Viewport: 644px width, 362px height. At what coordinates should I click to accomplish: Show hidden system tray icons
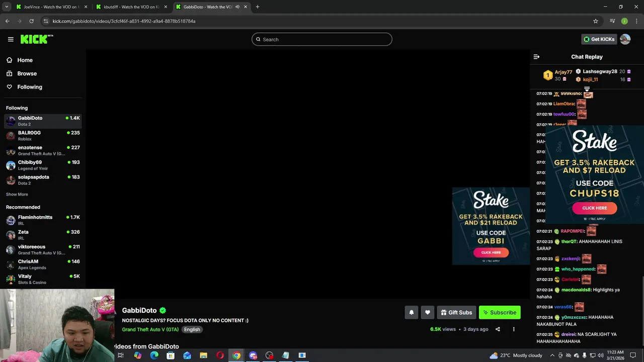[552, 355]
